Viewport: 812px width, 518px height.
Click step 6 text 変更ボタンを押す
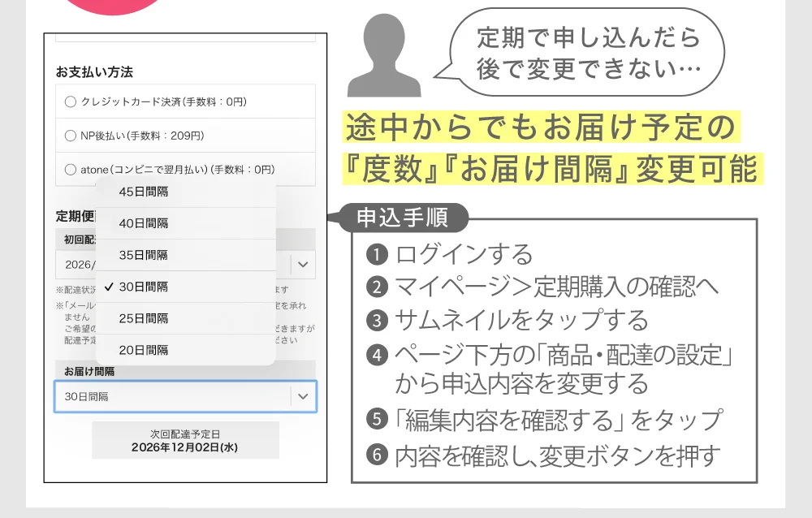(557, 455)
